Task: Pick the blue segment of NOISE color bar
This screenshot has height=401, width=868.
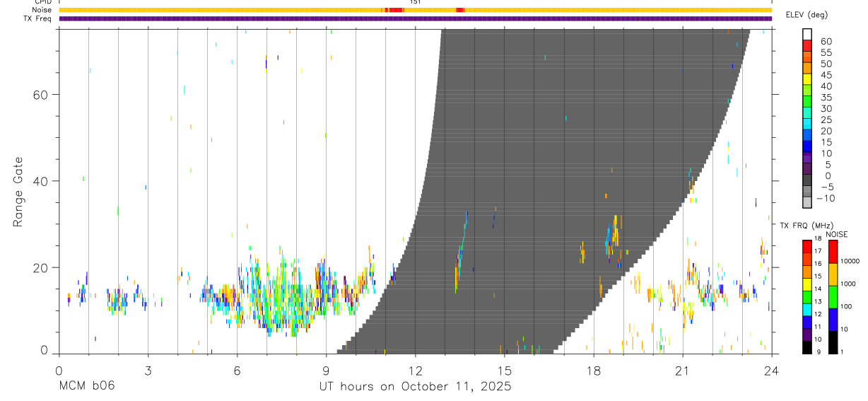Action: pyautogui.click(x=833, y=320)
